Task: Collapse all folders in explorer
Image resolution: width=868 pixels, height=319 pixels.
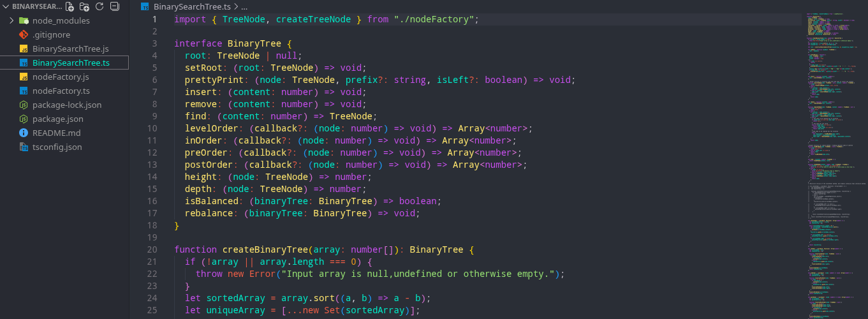Action: (x=114, y=6)
